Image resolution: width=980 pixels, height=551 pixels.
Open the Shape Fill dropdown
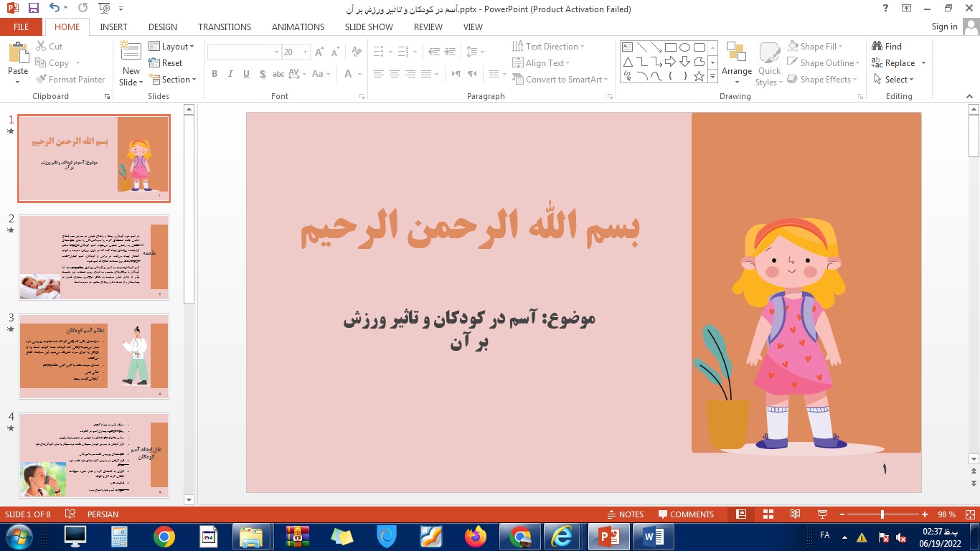[816, 46]
